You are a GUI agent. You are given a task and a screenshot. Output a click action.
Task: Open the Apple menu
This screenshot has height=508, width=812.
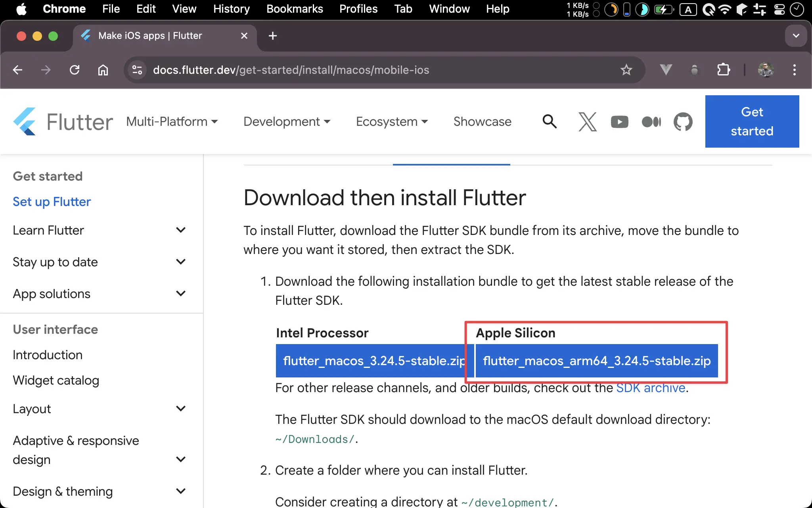[21, 9]
